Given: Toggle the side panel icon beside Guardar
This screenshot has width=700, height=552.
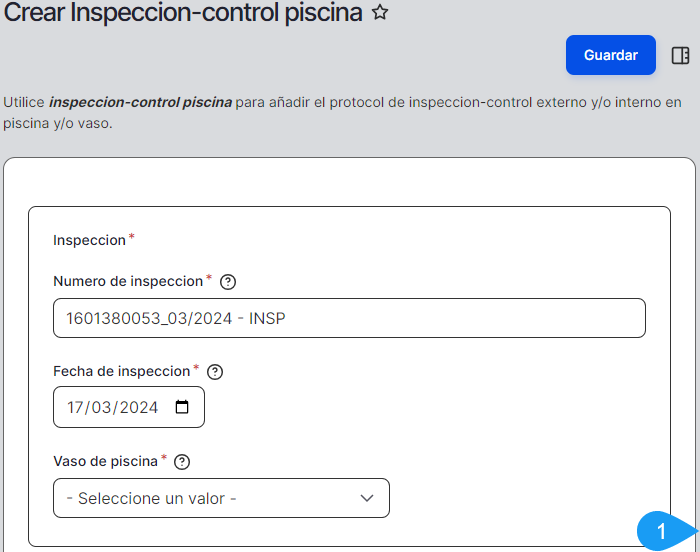Looking at the screenshot, I should (x=680, y=55).
